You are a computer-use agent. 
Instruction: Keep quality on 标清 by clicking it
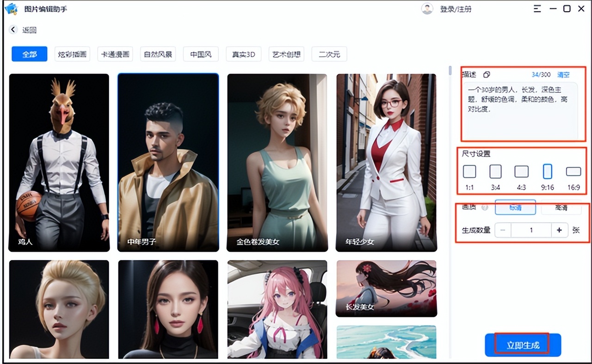tap(515, 207)
